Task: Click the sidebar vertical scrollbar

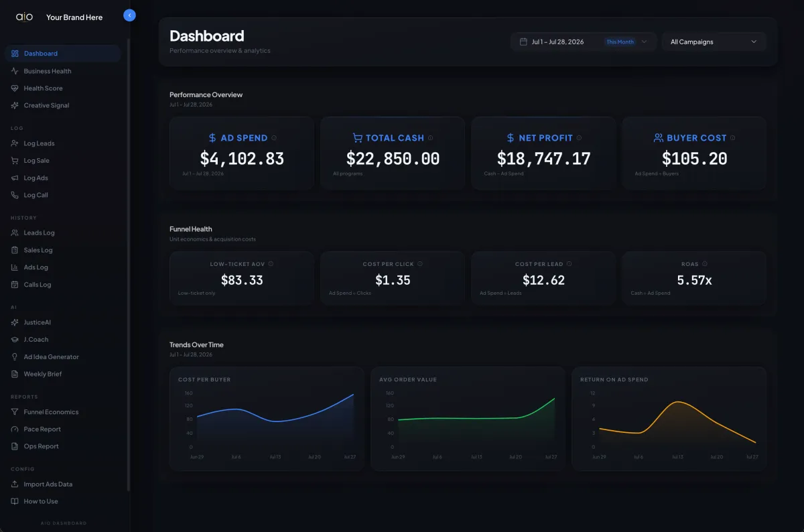Action: pyautogui.click(x=129, y=265)
